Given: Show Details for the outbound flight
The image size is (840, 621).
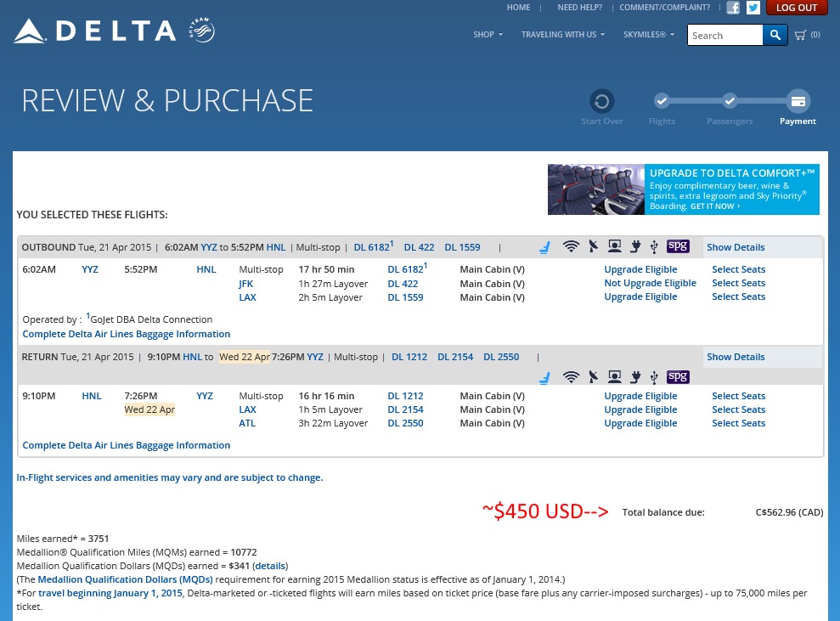Looking at the screenshot, I should [x=736, y=247].
